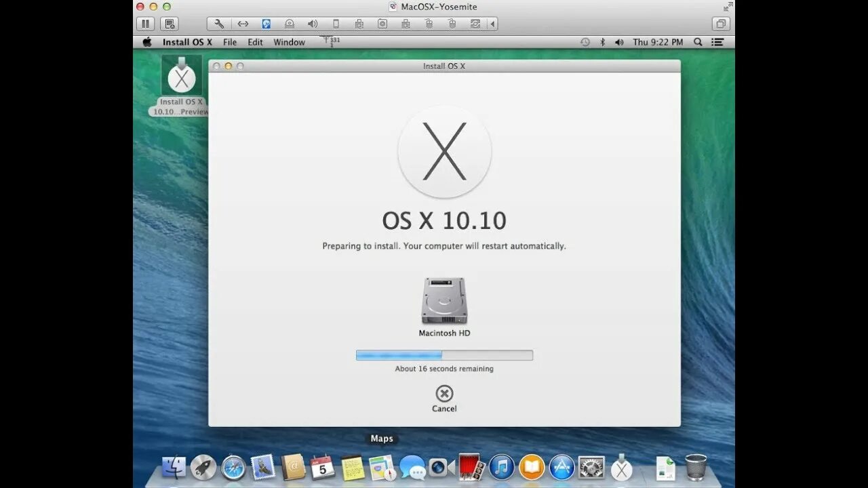Launch iTunes from the Dock

click(502, 467)
